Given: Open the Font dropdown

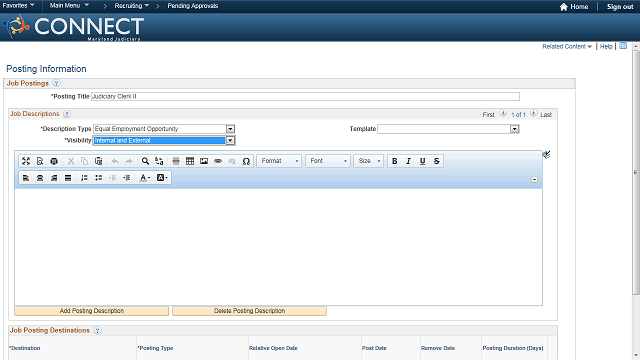Looking at the screenshot, I should [x=328, y=161].
